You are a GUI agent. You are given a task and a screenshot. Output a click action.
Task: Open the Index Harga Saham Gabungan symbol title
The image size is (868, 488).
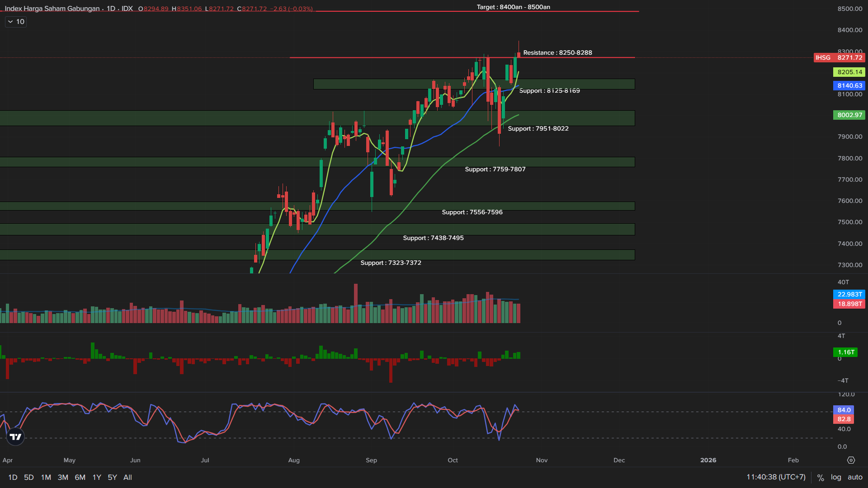click(x=52, y=9)
